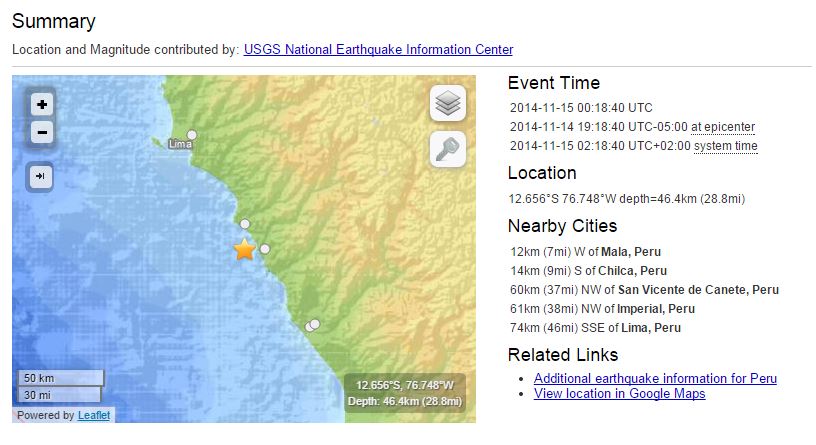Zoom out on the earthquake map
The height and width of the screenshot is (445, 816).
click(42, 132)
